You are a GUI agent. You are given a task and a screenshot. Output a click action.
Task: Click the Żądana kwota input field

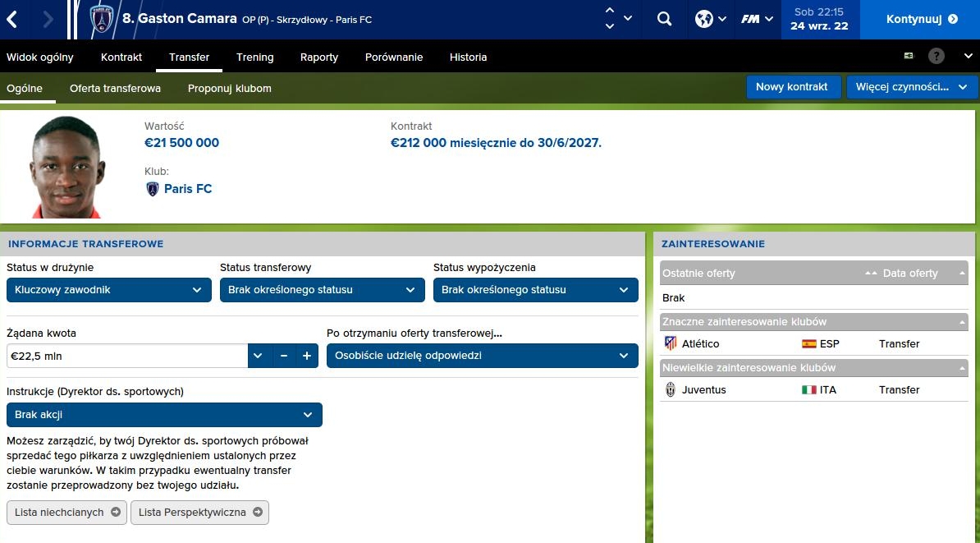tap(127, 356)
